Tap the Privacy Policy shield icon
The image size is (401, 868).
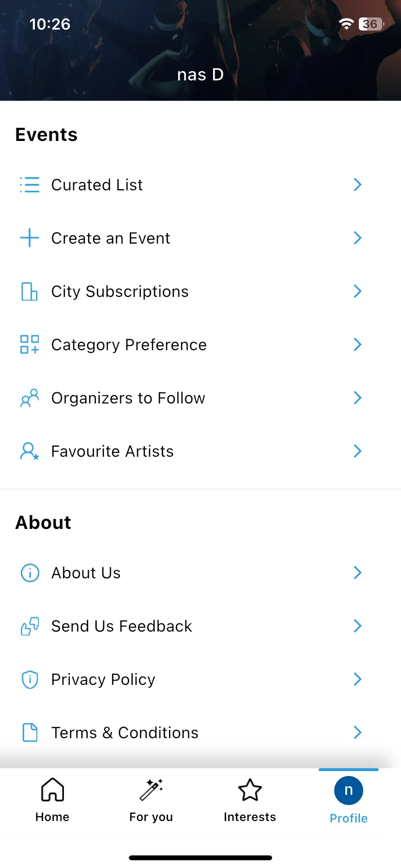[x=30, y=679]
